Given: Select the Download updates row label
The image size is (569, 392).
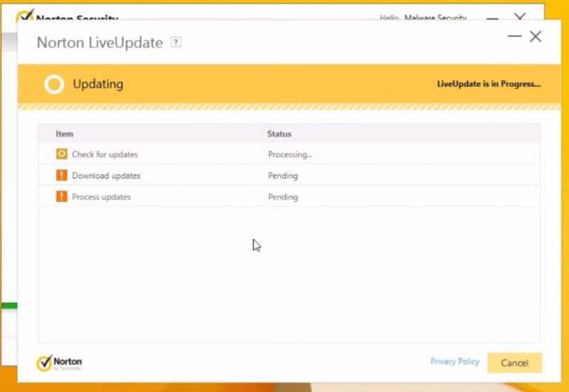Looking at the screenshot, I should coord(106,176).
